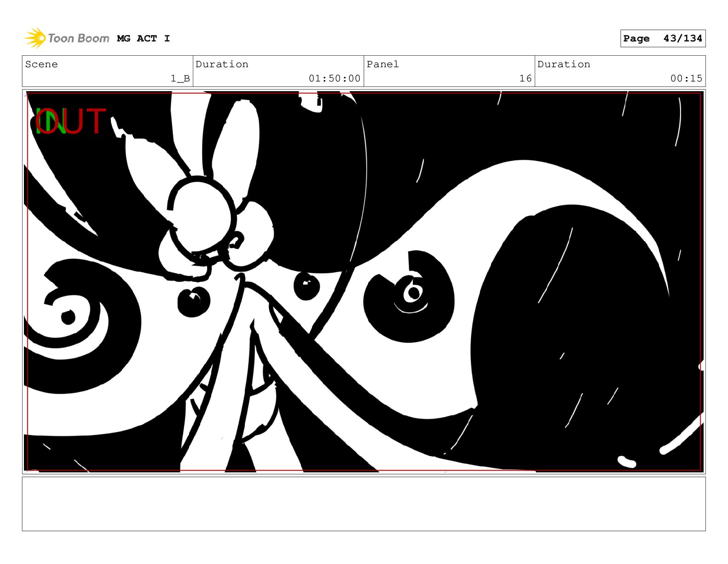The width and height of the screenshot is (728, 564).
Task: Click the 'Panel' header label
Action: (x=383, y=64)
